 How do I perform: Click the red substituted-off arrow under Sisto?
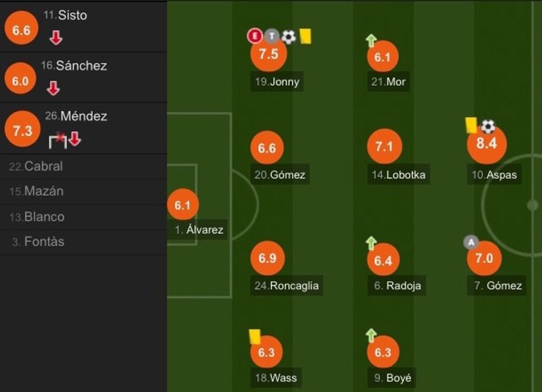point(56,38)
